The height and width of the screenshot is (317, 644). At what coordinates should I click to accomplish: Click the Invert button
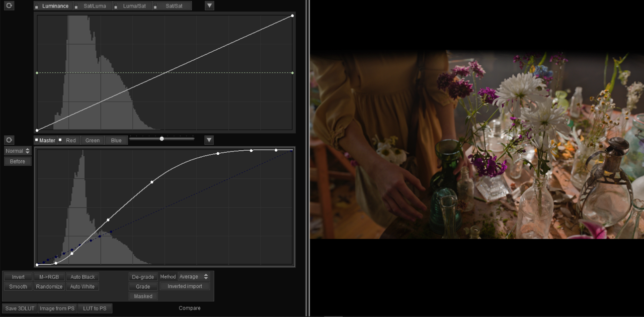click(x=18, y=277)
